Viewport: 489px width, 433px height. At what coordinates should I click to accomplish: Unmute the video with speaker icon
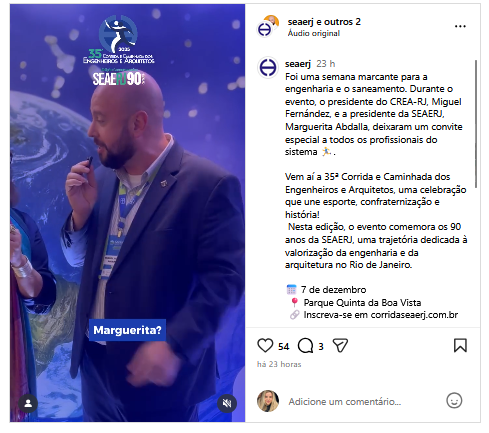227,403
